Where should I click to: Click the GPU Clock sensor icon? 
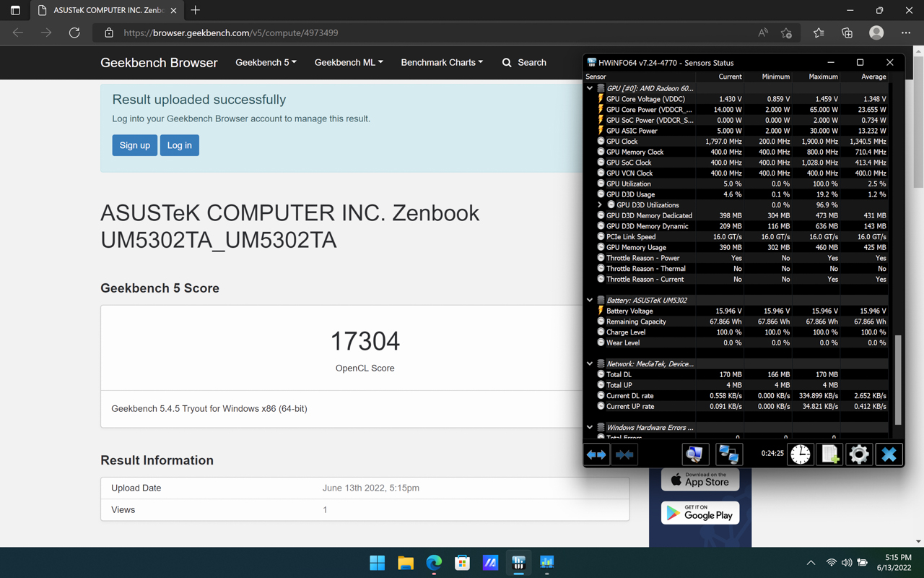(601, 142)
